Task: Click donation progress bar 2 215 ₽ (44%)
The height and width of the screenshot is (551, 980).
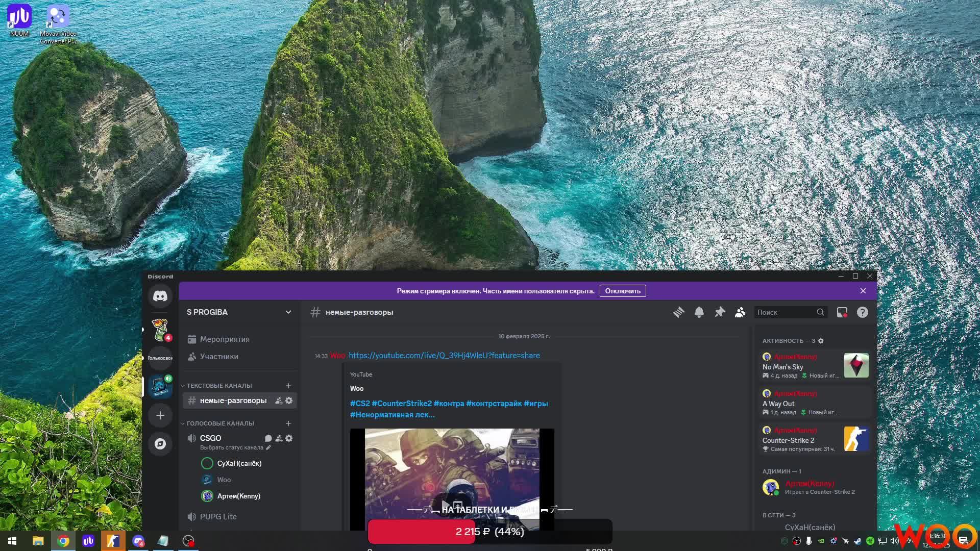Action: point(490,532)
